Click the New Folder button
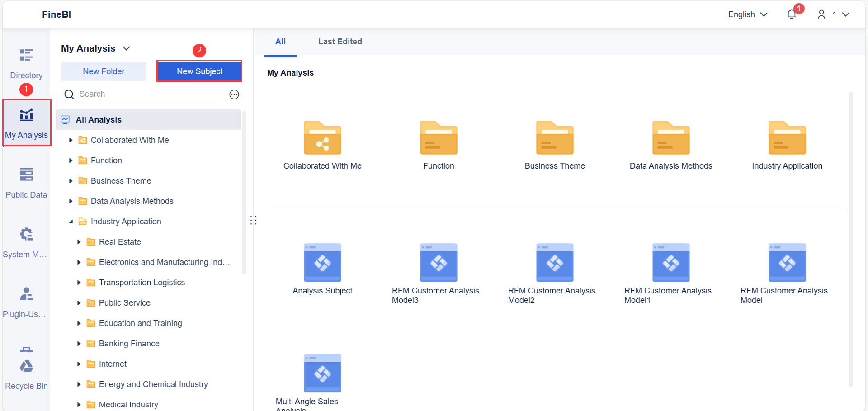 coord(104,71)
